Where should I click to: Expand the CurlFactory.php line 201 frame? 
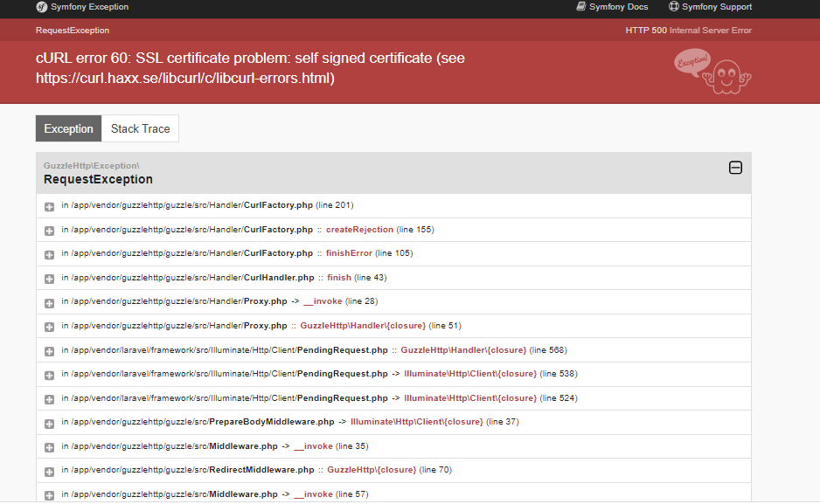pyautogui.click(x=48, y=205)
